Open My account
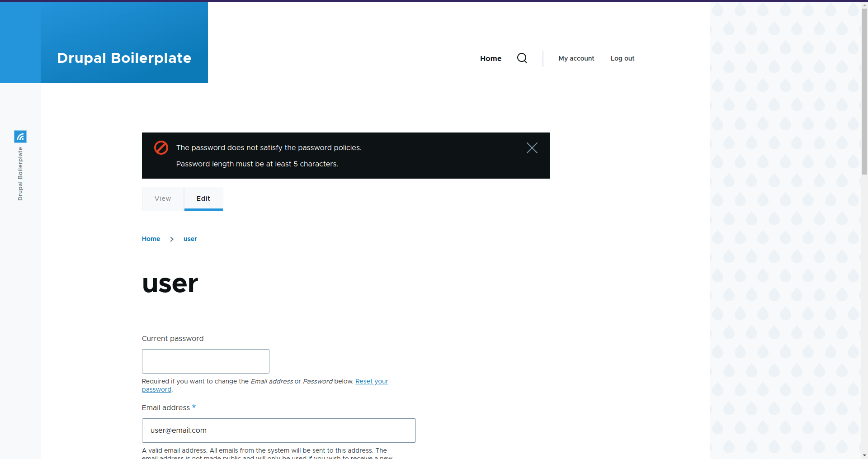 [x=576, y=58]
